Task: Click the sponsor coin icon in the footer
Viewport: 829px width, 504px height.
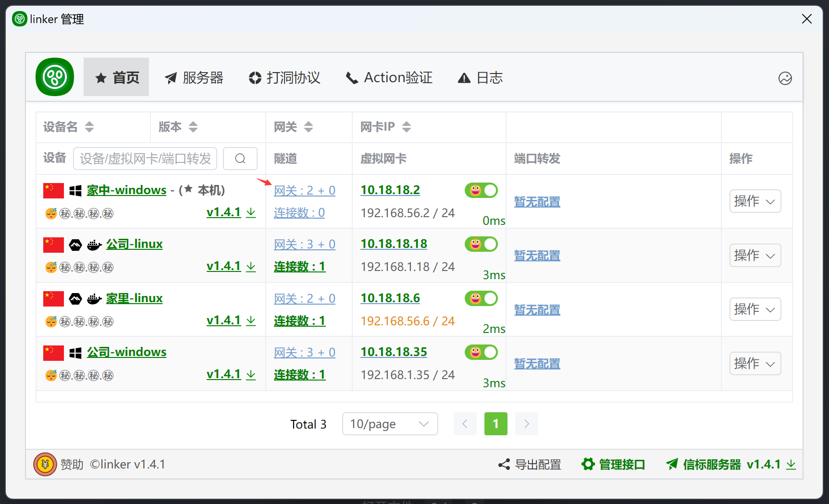Action: (45, 464)
